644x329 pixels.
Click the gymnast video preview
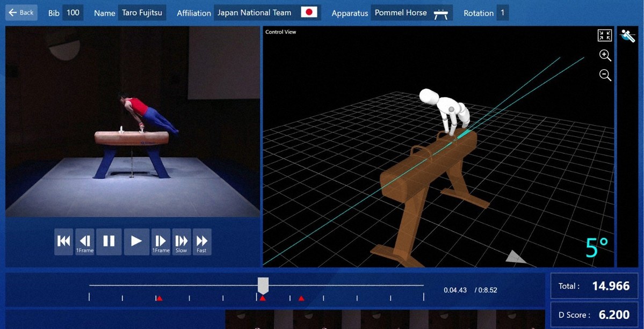click(x=133, y=121)
